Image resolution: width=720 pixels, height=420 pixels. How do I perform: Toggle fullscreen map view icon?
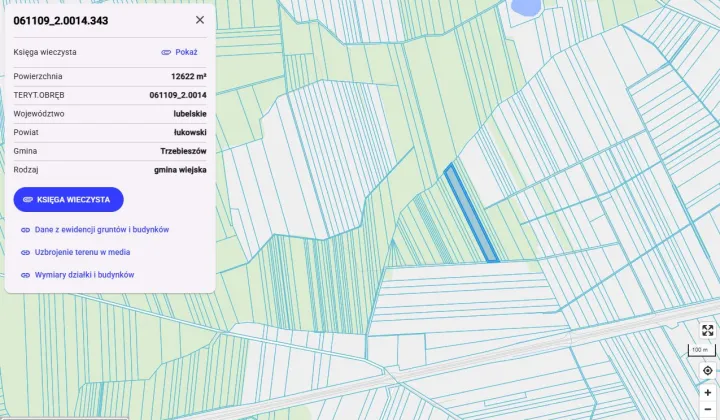point(708,330)
